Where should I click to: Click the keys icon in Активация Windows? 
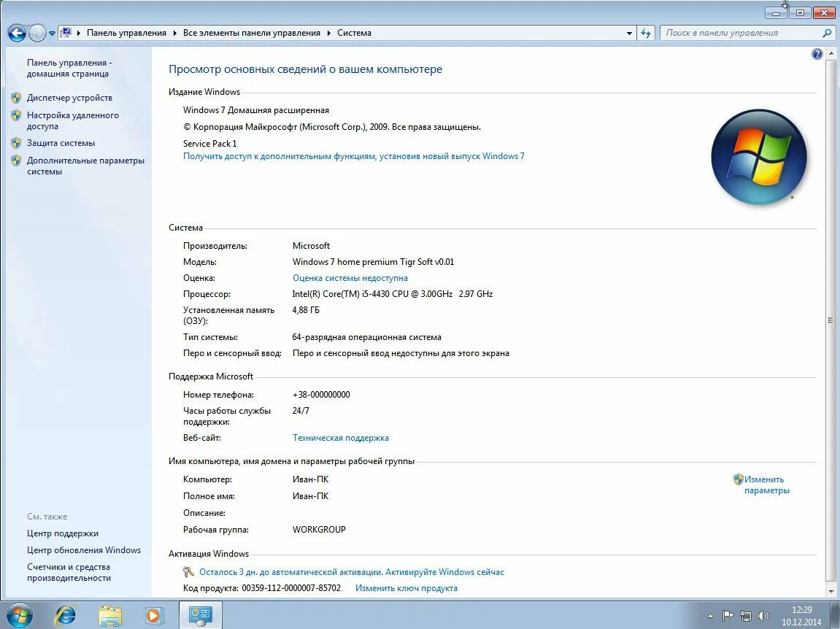(x=188, y=572)
